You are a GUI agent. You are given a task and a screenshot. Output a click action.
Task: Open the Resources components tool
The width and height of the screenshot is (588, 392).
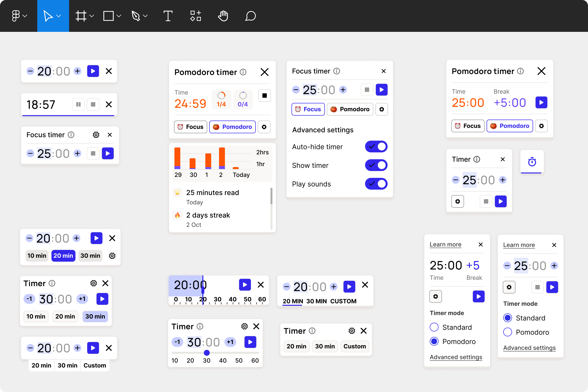[x=195, y=16]
